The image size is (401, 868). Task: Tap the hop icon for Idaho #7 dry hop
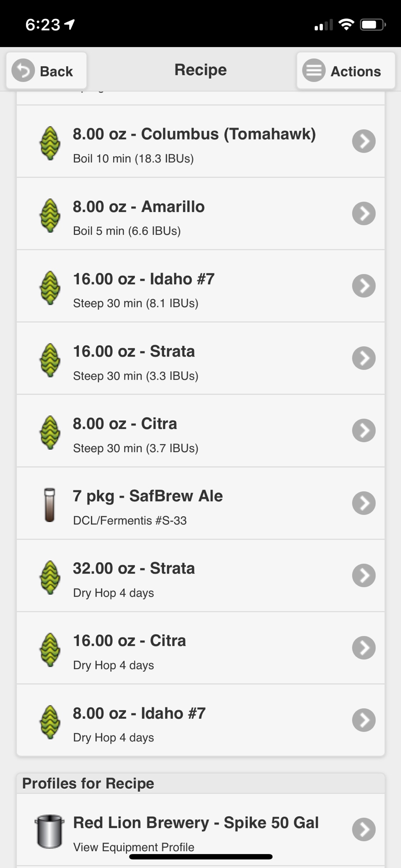50,722
